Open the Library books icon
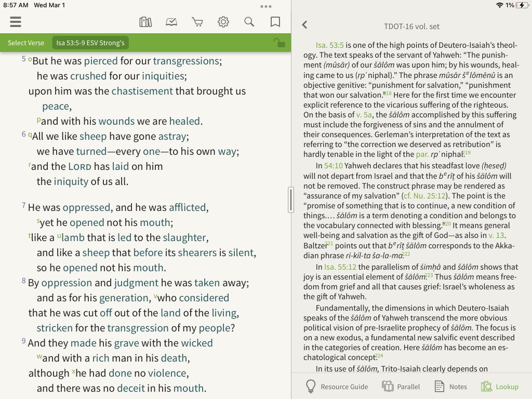Viewport: 532px width, 399px height. [x=145, y=22]
